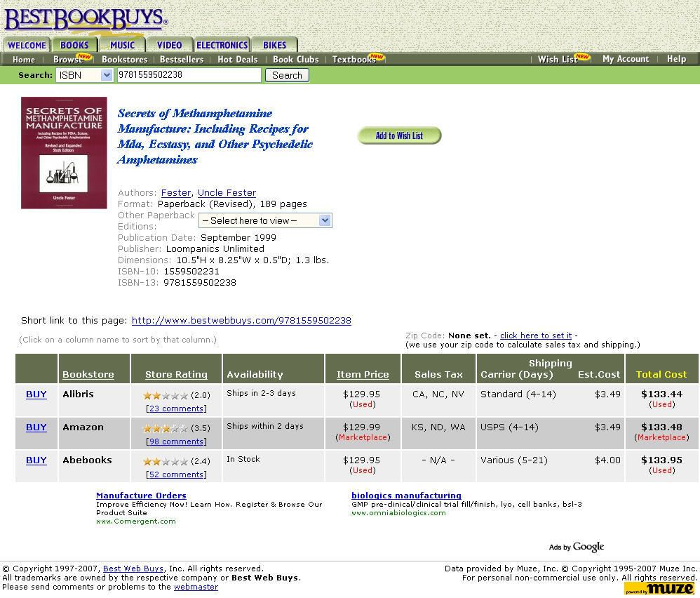Viewport: 700px width, 598px height.
Task: Open the Manufacture Orders ad link
Action: (141, 496)
